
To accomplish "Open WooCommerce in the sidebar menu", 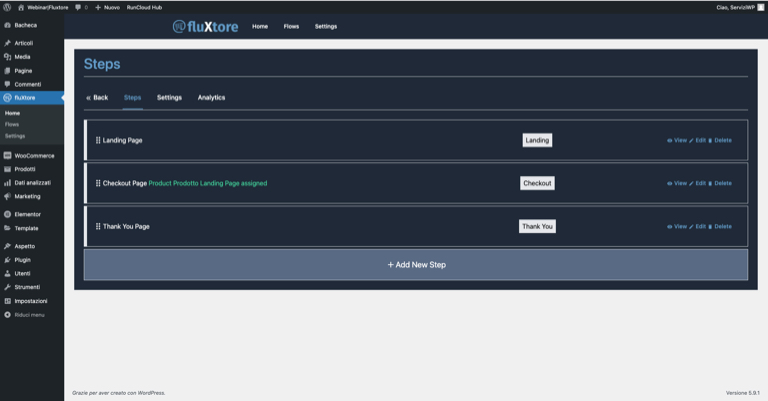I will pos(34,156).
